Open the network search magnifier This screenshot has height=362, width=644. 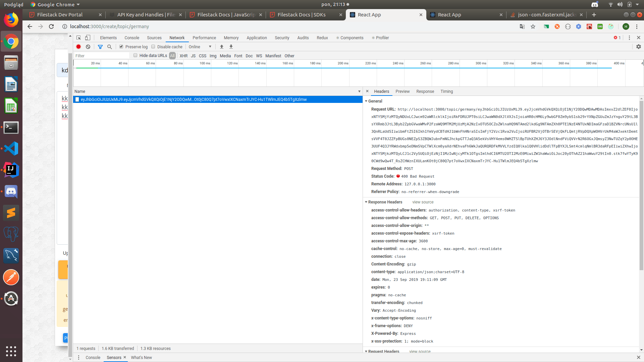click(109, 47)
